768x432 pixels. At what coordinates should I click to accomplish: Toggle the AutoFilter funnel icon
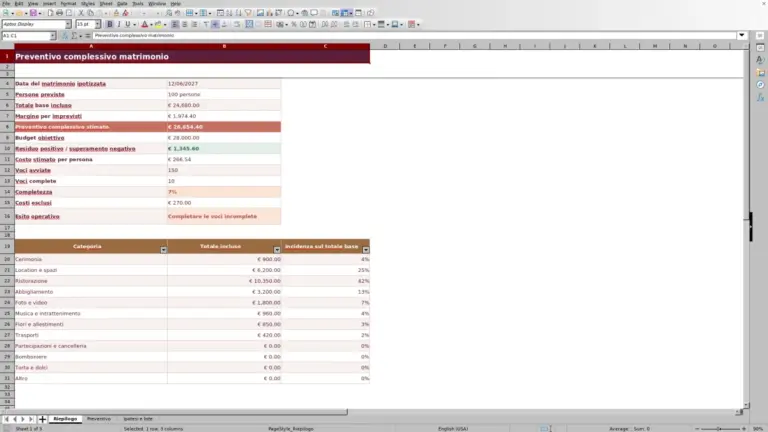point(248,13)
